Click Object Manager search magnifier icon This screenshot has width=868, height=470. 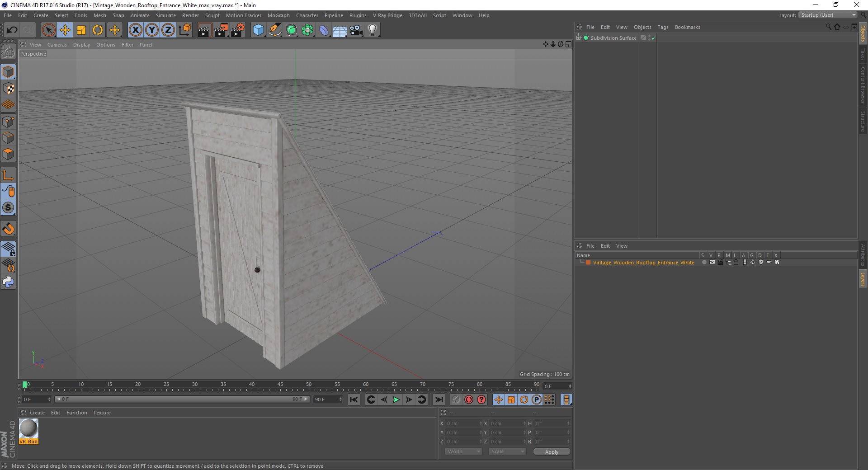point(829,27)
